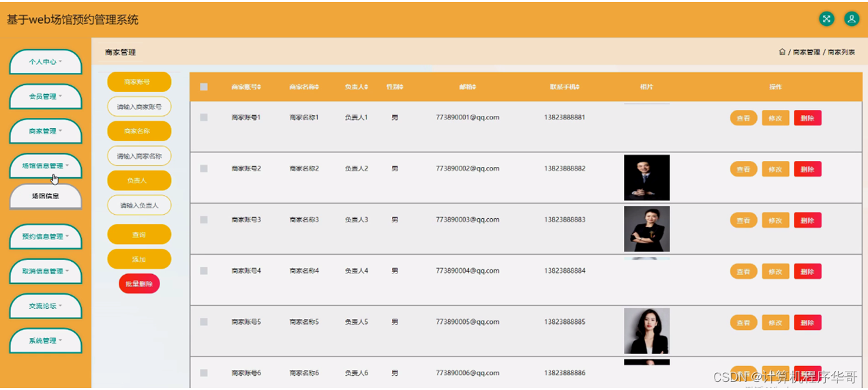Image resolution: width=868 pixels, height=390 pixels.
Task: Click the home icon in breadcrumb
Action: click(782, 52)
